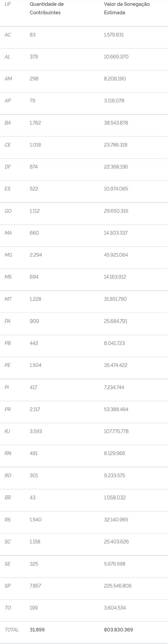This screenshot has width=168, height=644.
Task: Select the Quantidade de Contribuintes header
Action: tap(47, 8)
